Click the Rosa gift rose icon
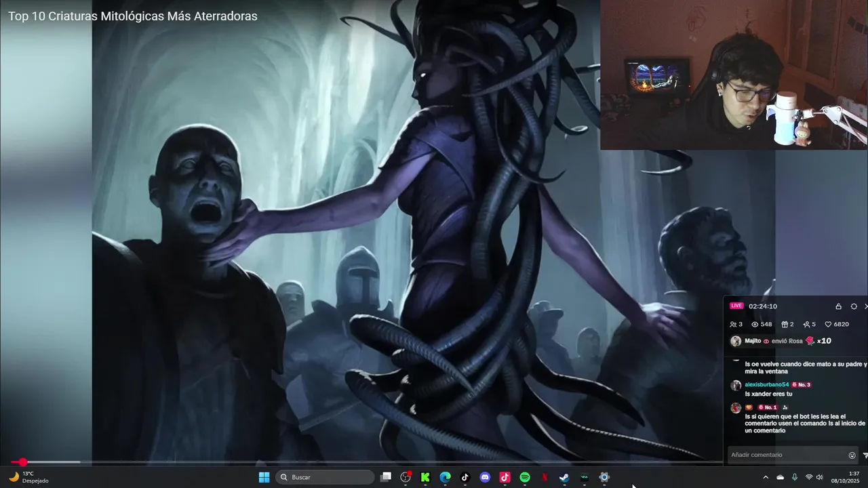This screenshot has width=868, height=488. 810,341
